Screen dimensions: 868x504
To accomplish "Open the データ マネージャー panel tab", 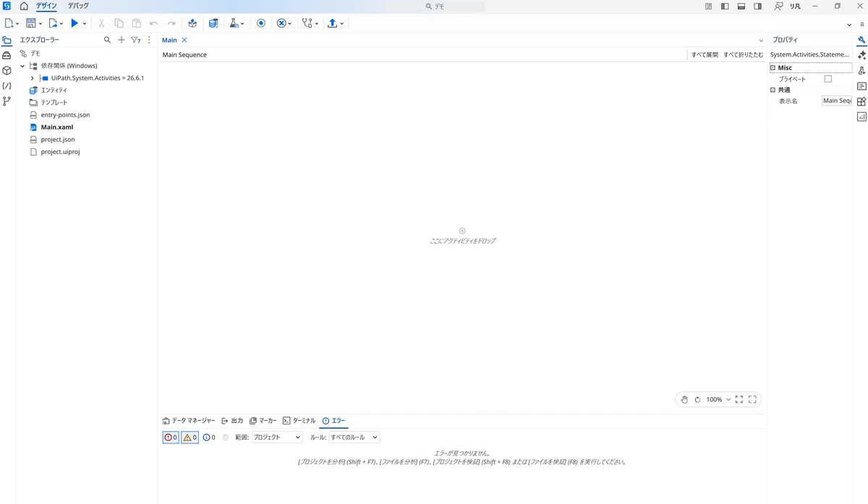I will (x=189, y=420).
